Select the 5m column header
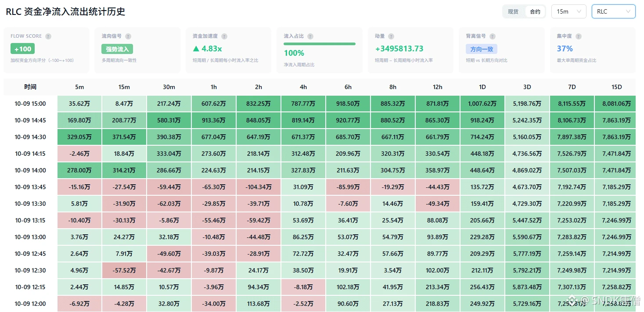644x312 pixels. click(x=79, y=87)
